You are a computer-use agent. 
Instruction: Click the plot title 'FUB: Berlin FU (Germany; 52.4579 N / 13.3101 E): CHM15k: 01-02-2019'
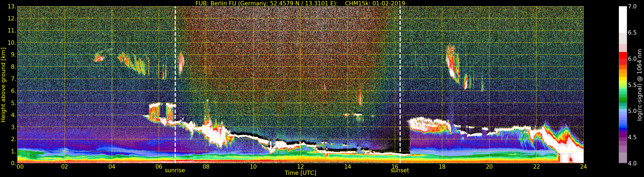pos(300,3)
